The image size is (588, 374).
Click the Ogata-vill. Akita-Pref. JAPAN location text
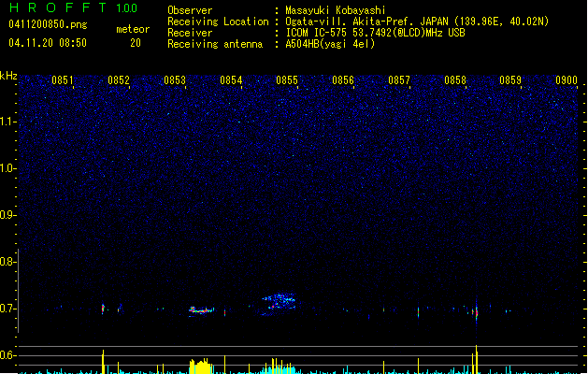point(417,22)
